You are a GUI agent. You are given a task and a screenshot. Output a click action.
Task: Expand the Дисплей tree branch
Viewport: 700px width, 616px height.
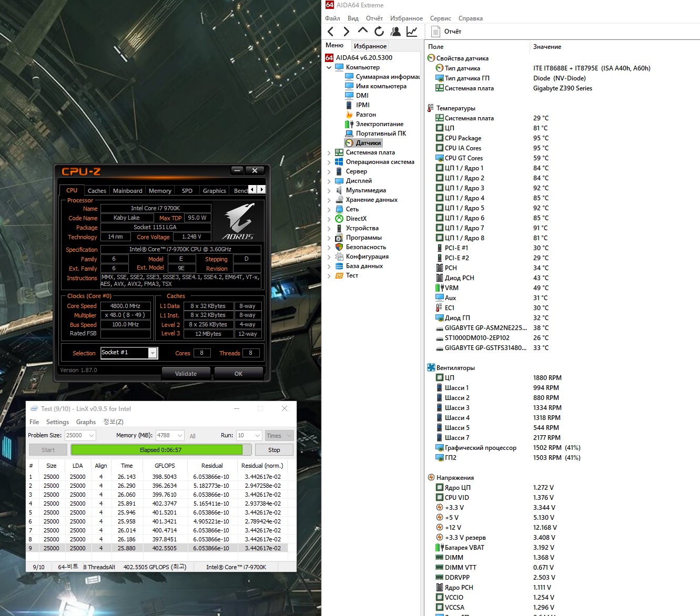pos(329,181)
